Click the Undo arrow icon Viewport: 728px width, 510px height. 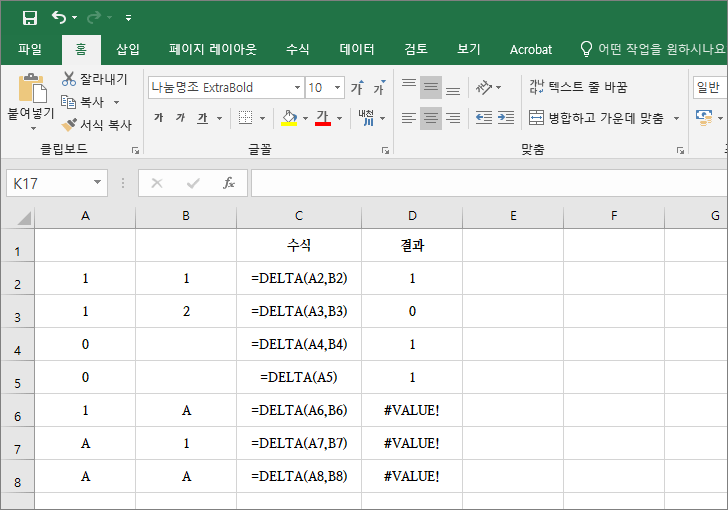coord(59,17)
